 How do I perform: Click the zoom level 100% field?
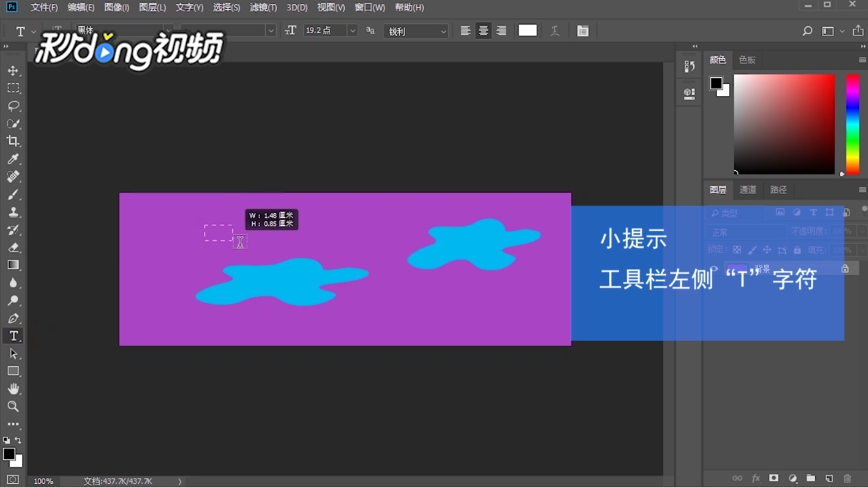point(44,481)
